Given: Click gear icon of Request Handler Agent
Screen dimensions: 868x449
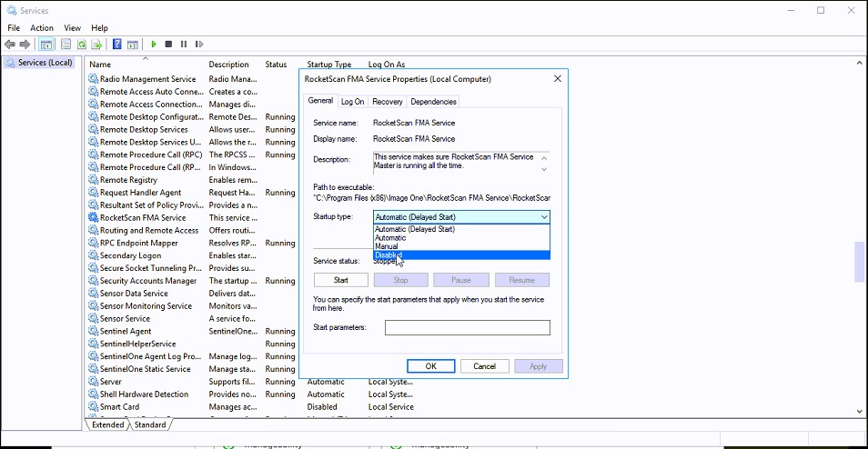Looking at the screenshot, I should [x=93, y=193].
